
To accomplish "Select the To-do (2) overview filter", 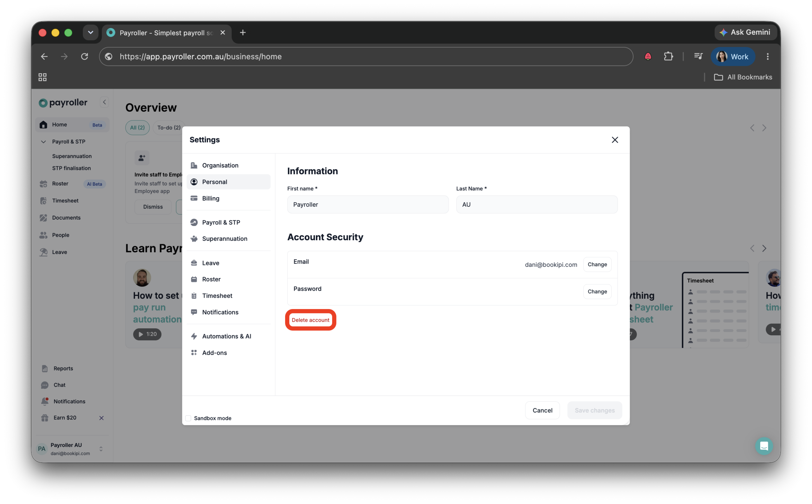I will tap(169, 128).
